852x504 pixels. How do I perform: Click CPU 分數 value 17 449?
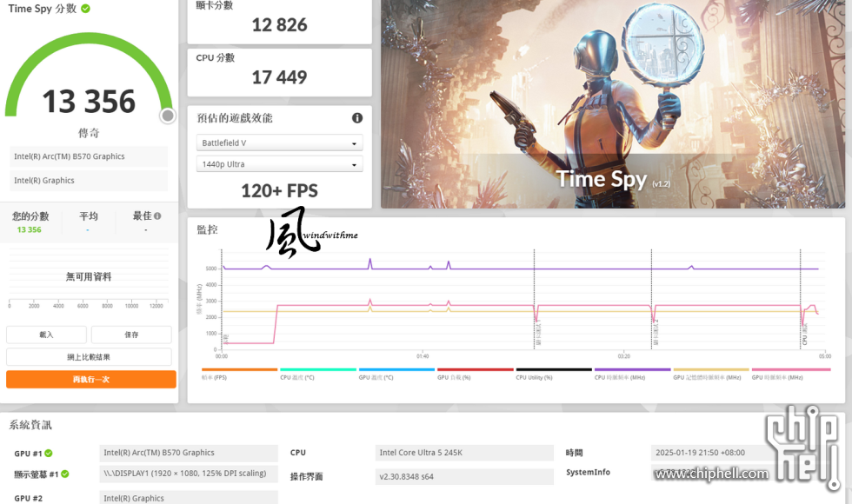[279, 77]
